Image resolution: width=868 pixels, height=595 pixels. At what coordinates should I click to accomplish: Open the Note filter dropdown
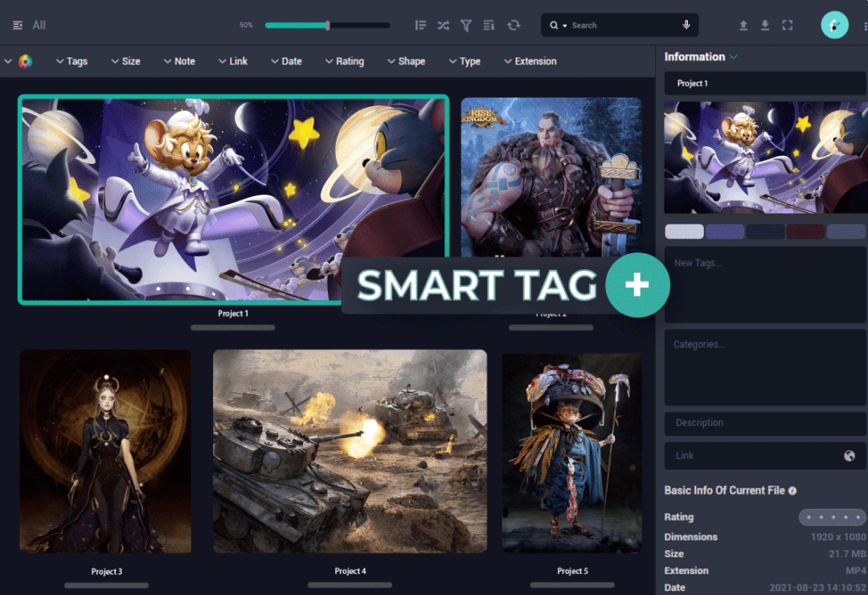179,61
